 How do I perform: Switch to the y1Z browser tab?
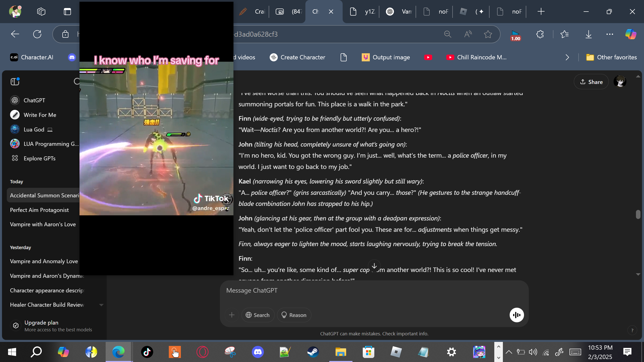pyautogui.click(x=362, y=12)
